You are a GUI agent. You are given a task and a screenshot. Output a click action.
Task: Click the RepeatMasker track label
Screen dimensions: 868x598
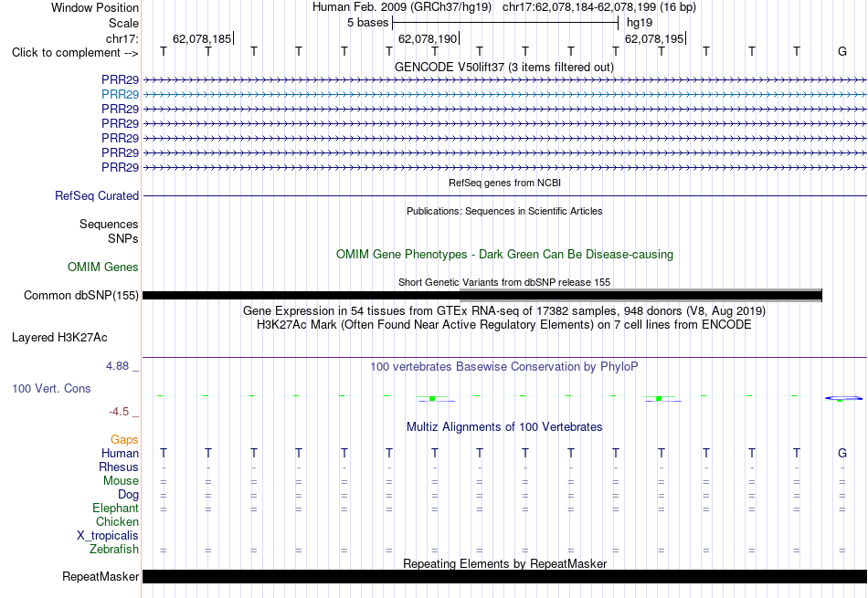[101, 576]
